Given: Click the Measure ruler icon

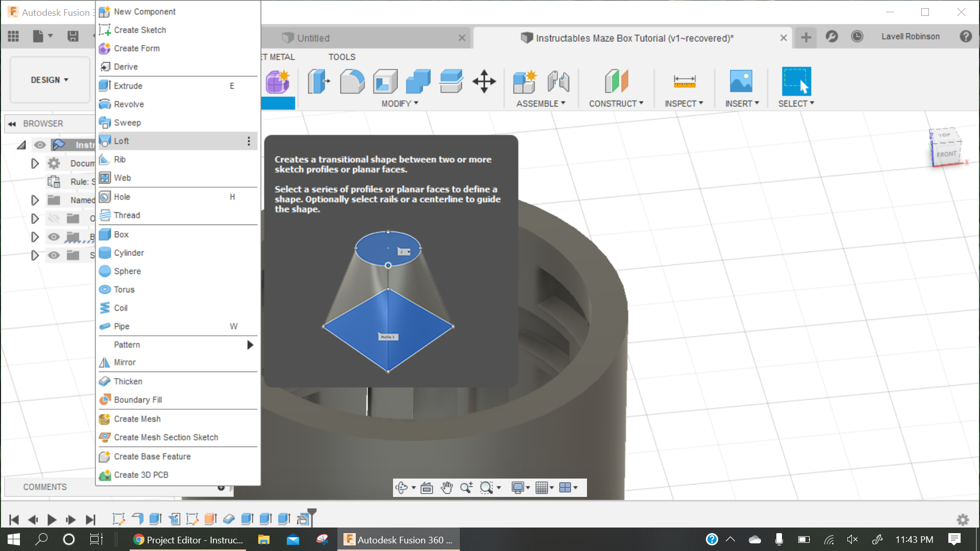Looking at the screenshot, I should [684, 82].
